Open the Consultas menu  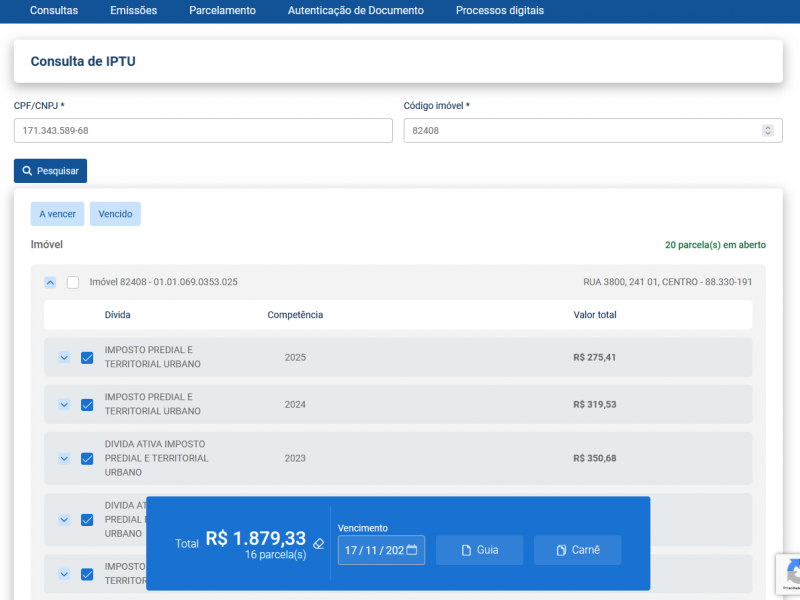pos(54,11)
